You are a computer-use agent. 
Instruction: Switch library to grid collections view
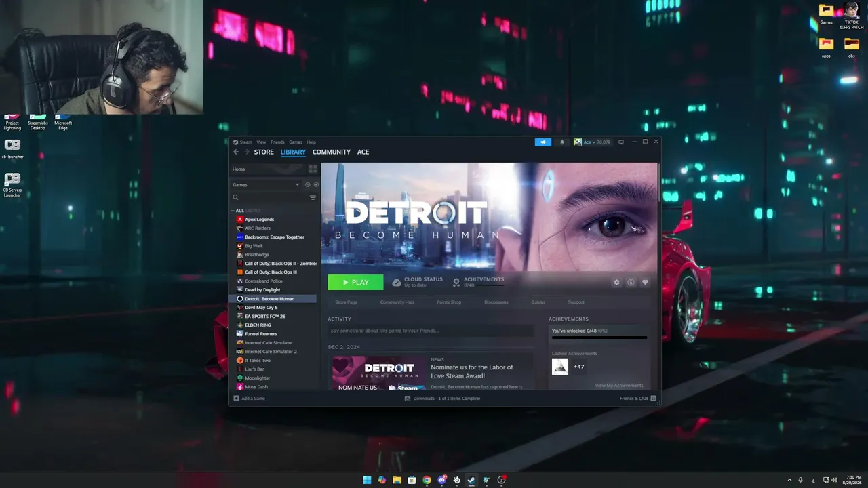313,169
